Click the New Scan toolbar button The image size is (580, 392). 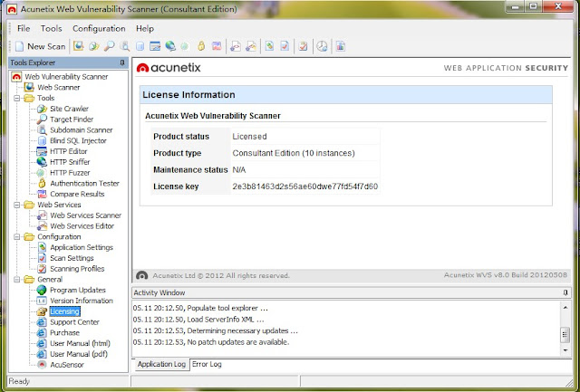[x=41, y=46]
